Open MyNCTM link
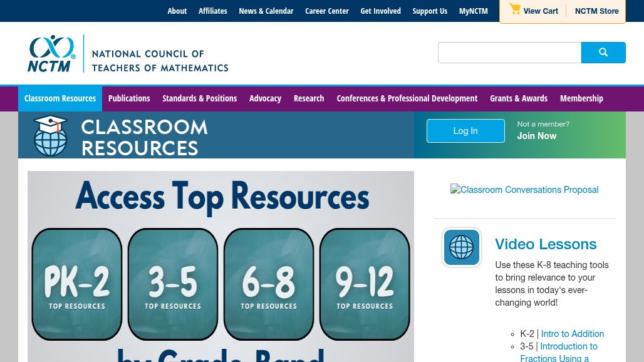This screenshot has height=362, width=644. coord(474,11)
